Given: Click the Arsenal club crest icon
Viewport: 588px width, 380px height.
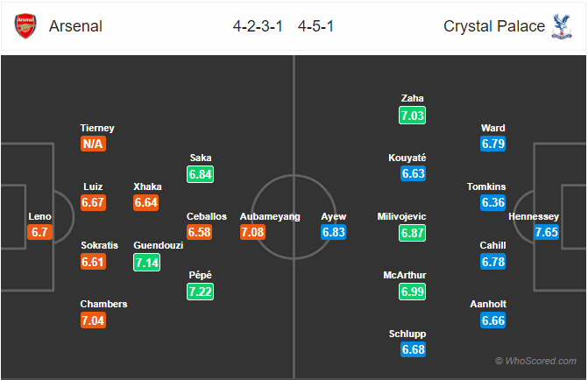Looking at the screenshot, I should point(25,26).
